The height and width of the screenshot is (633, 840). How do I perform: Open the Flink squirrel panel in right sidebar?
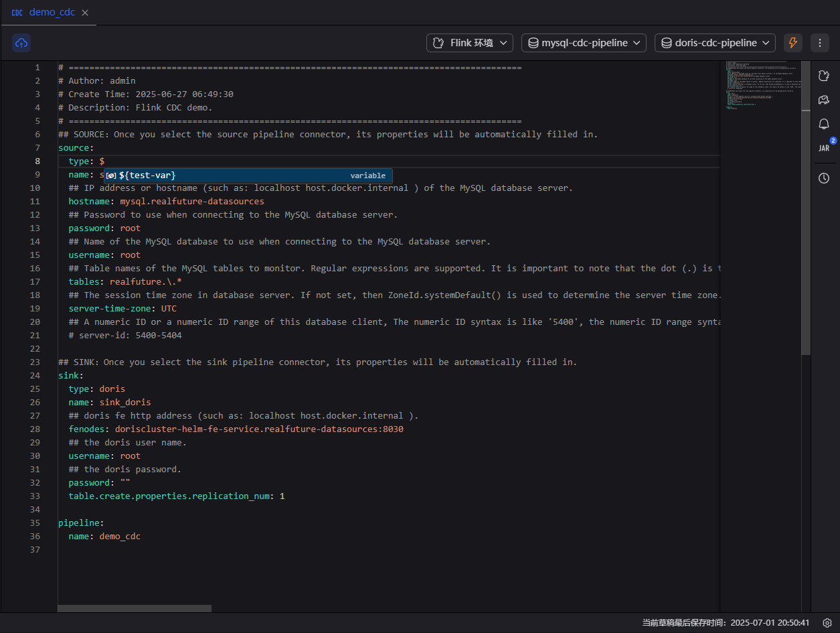click(x=824, y=76)
